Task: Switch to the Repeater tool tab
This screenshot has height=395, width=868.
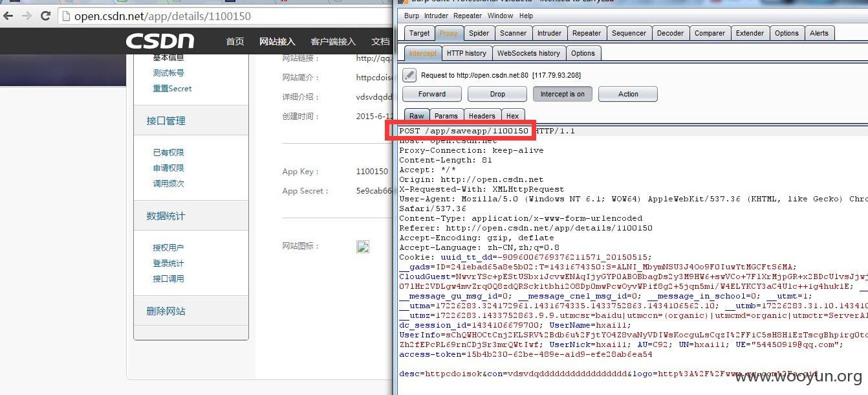Action: tap(587, 33)
